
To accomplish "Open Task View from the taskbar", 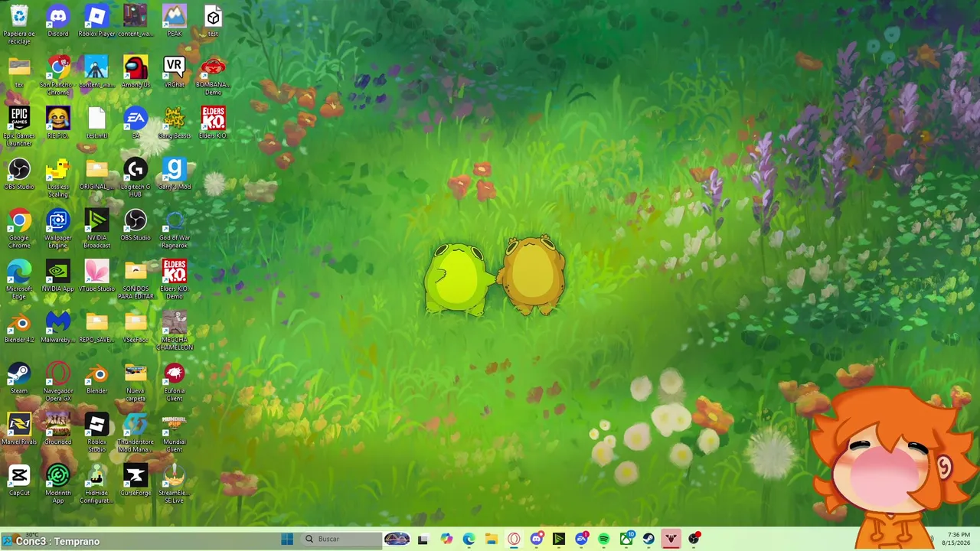I will click(x=423, y=539).
